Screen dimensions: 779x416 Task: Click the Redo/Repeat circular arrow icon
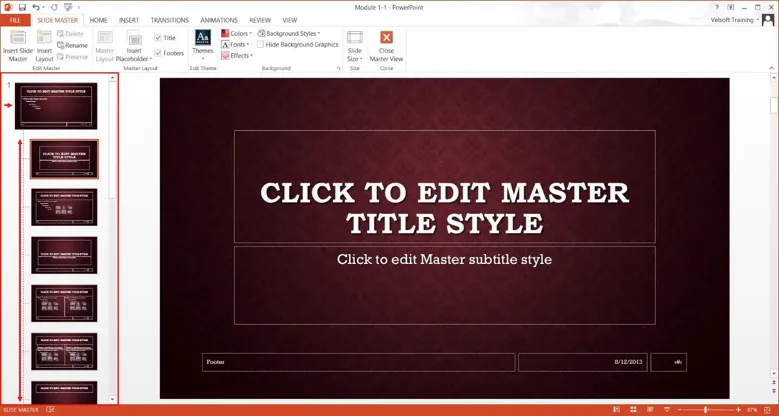(x=54, y=7)
